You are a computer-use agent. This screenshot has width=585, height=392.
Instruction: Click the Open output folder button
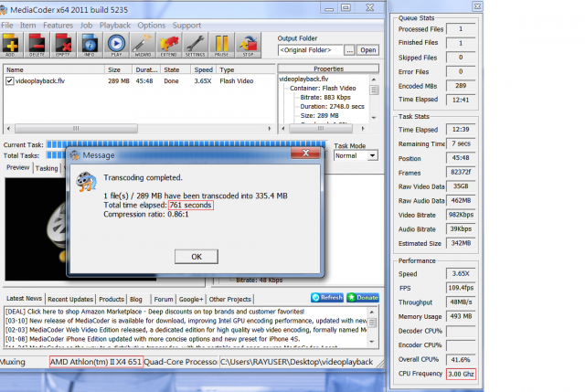[x=367, y=50]
